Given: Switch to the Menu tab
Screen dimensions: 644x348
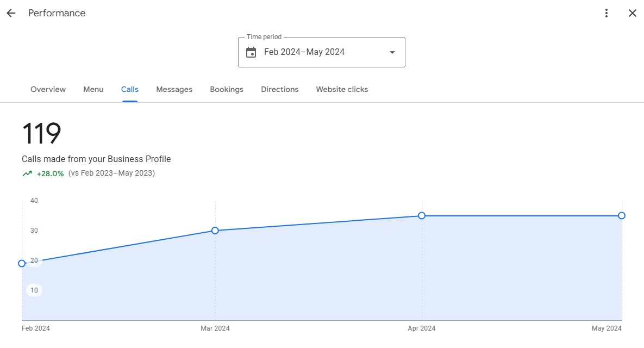Looking at the screenshot, I should coord(93,89).
